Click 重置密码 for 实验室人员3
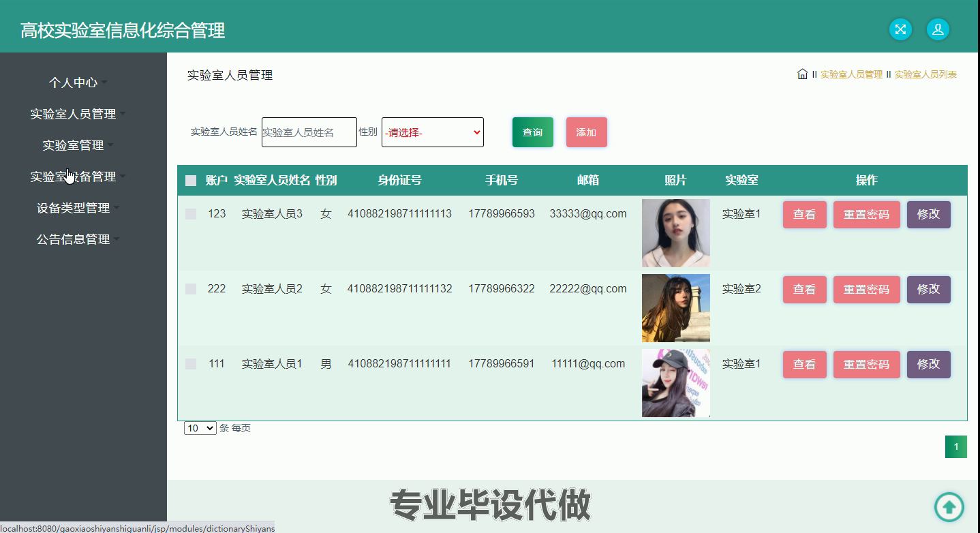Image resolution: width=980 pixels, height=533 pixels. point(866,214)
